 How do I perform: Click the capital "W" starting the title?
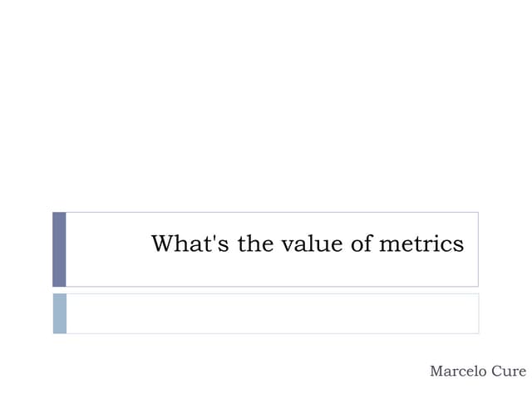pos(162,244)
